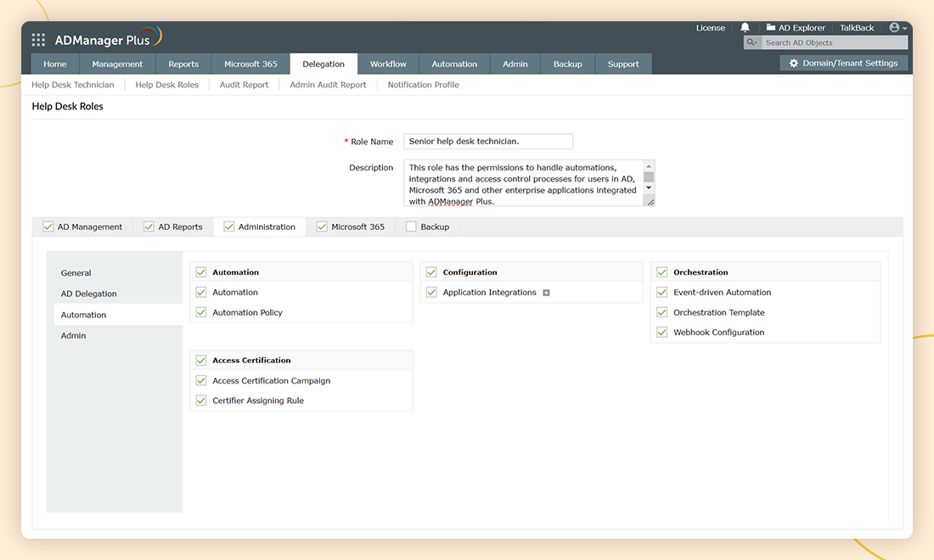Click the Role Name input field
The image size is (934, 560).
(487, 142)
